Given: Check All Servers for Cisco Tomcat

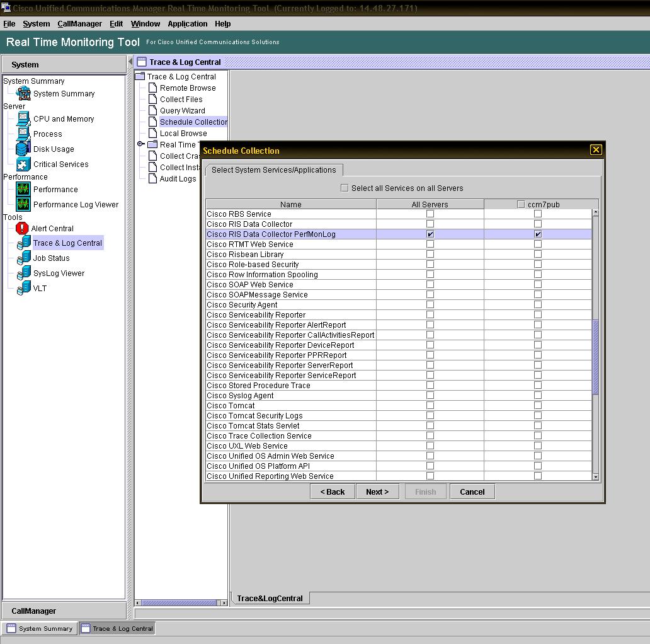Looking at the screenshot, I should click(x=430, y=405).
